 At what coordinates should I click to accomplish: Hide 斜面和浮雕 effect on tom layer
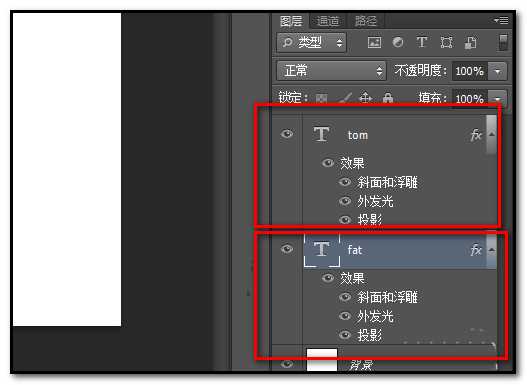tap(344, 182)
